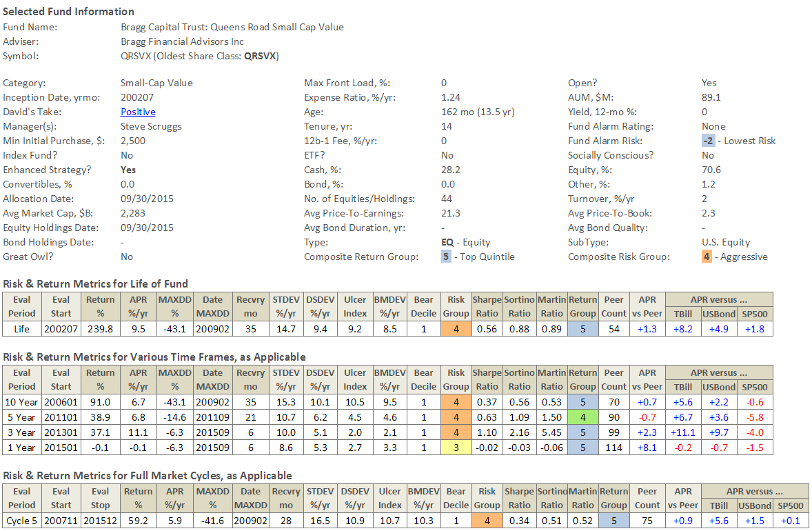This screenshot has height=531, width=812.
Task: Click the blue Composite Return Group 5 badge
Action: (446, 257)
